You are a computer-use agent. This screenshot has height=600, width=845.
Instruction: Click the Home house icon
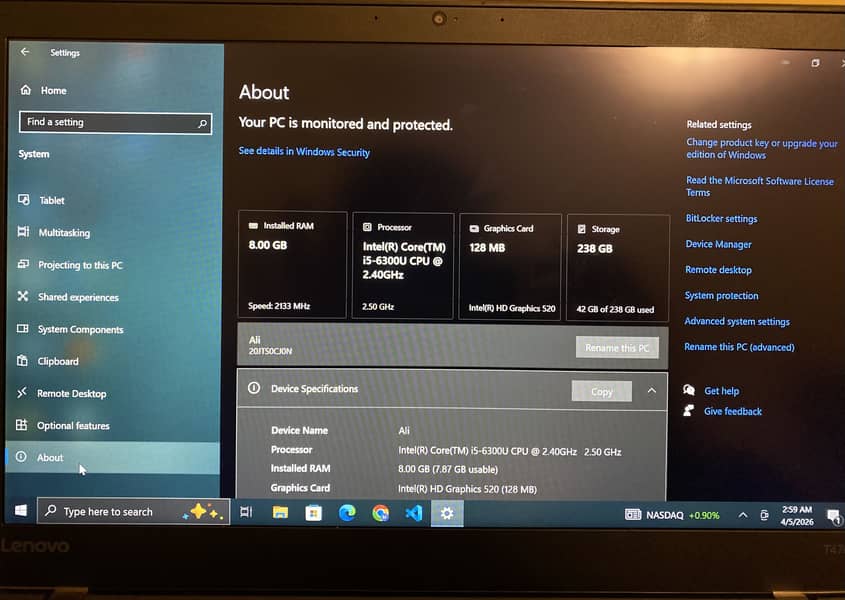tap(25, 89)
